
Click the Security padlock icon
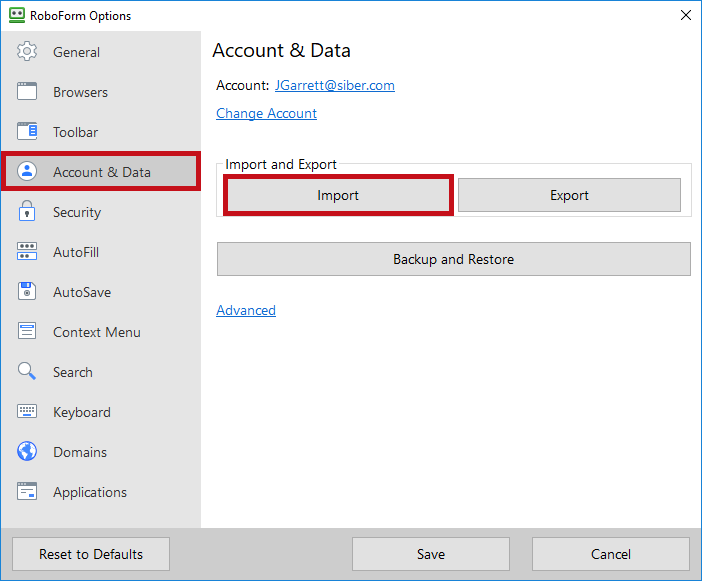pyautogui.click(x=27, y=212)
